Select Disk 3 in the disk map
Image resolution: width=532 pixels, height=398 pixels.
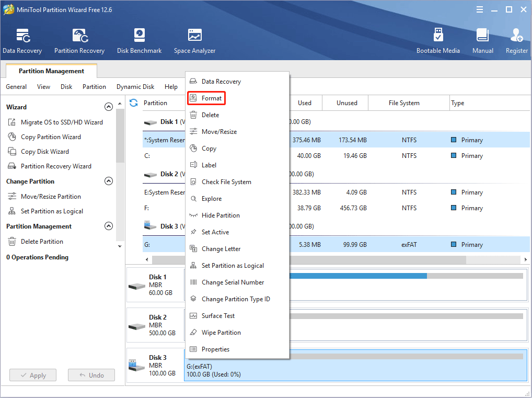pos(155,366)
